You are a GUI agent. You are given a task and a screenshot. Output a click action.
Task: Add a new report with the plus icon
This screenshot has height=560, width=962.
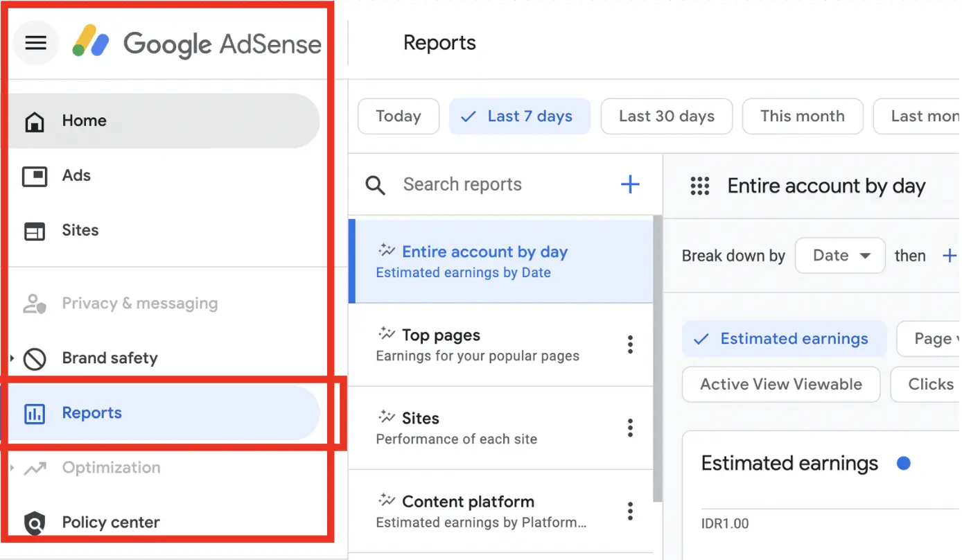[629, 184]
